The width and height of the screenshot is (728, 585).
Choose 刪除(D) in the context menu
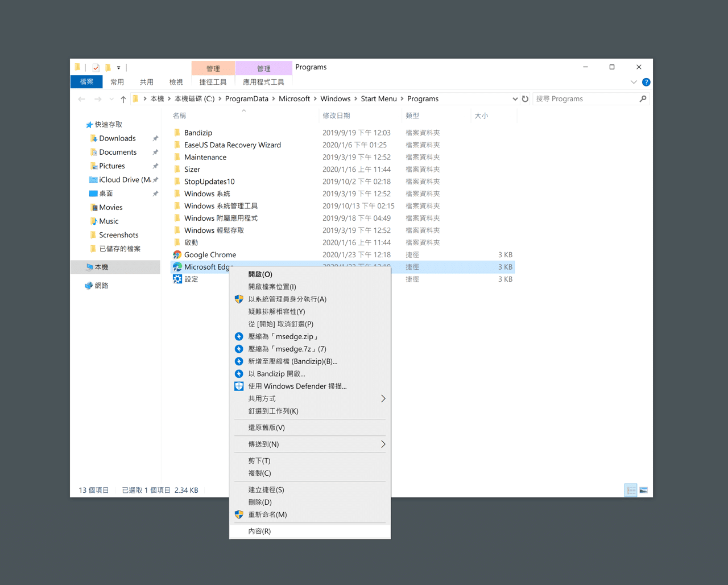(310, 502)
